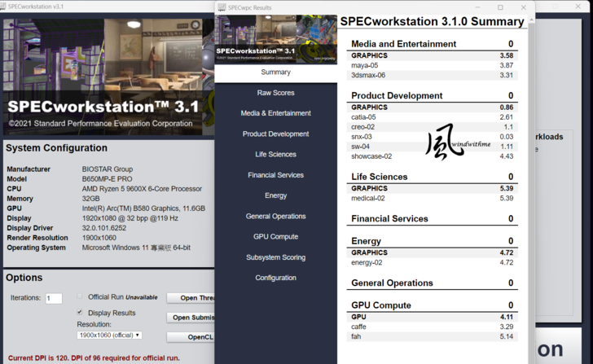Click the display driver version 32.0.101.6252
Screen dimensions: 593x364
point(104,228)
